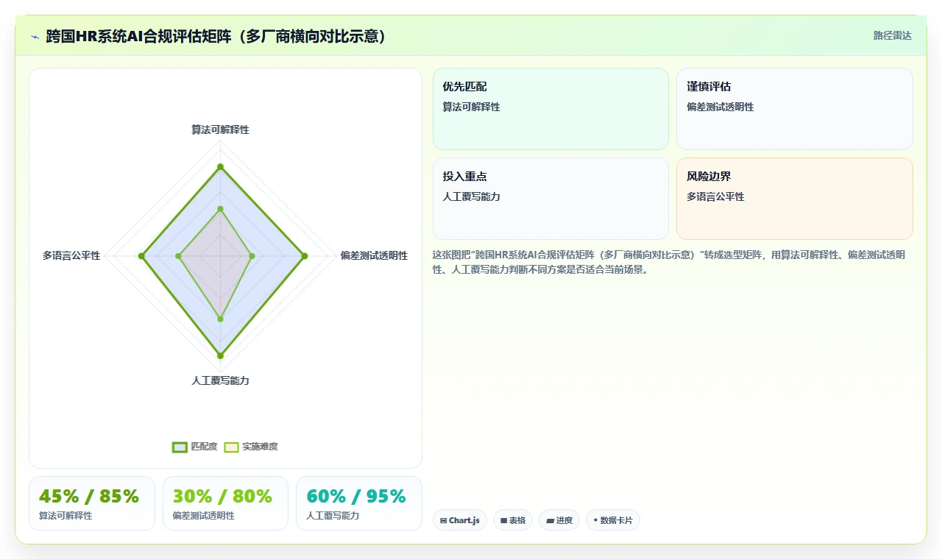Click the 偏差测试透明性 caption under 30% / 80%
The image size is (942, 560).
(x=204, y=516)
